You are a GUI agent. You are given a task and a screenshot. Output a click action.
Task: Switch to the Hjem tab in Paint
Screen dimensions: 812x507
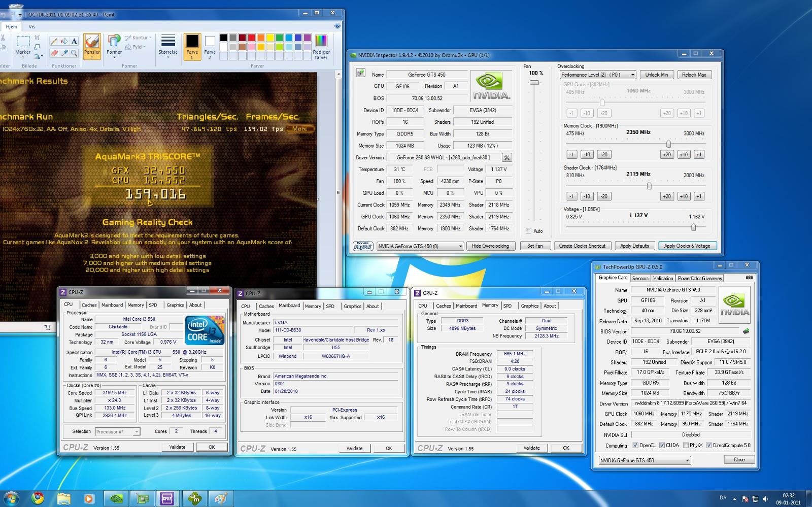click(x=11, y=26)
